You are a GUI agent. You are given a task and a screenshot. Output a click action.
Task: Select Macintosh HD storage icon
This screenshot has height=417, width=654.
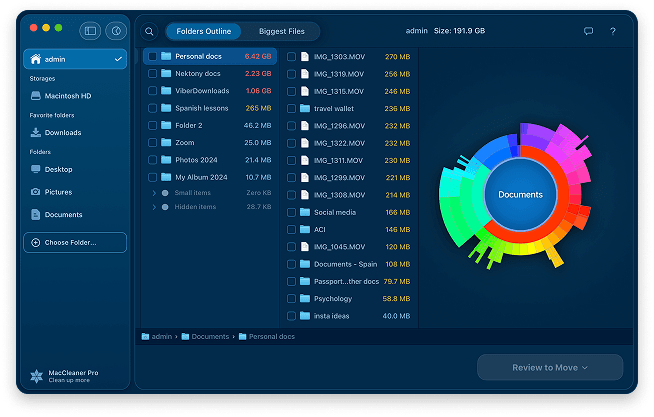point(36,96)
